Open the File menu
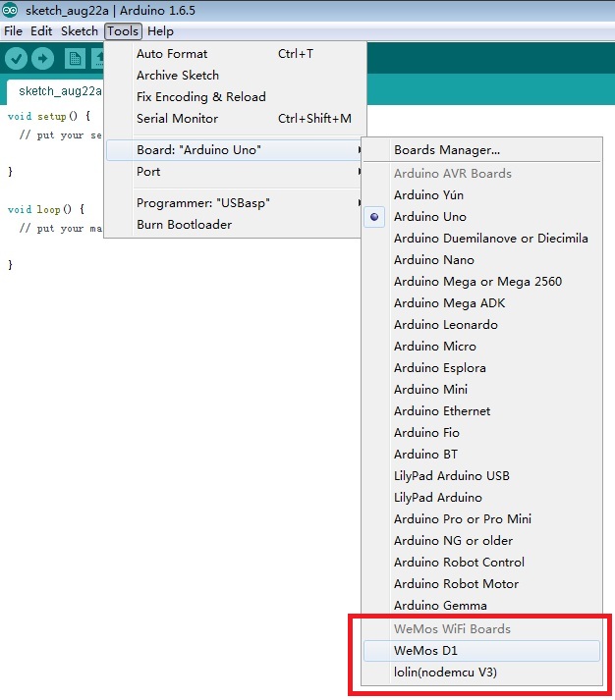The width and height of the screenshot is (615, 700). (13, 31)
